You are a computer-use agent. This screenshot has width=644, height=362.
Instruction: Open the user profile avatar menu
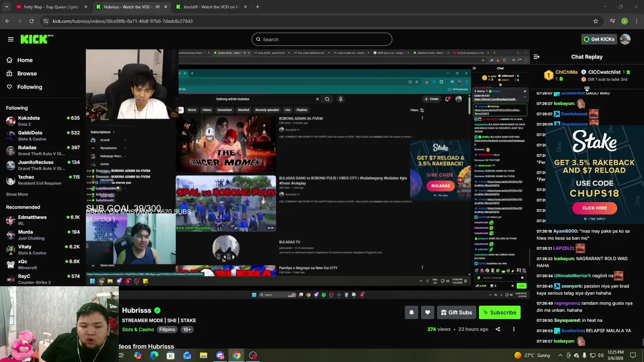[x=625, y=39]
